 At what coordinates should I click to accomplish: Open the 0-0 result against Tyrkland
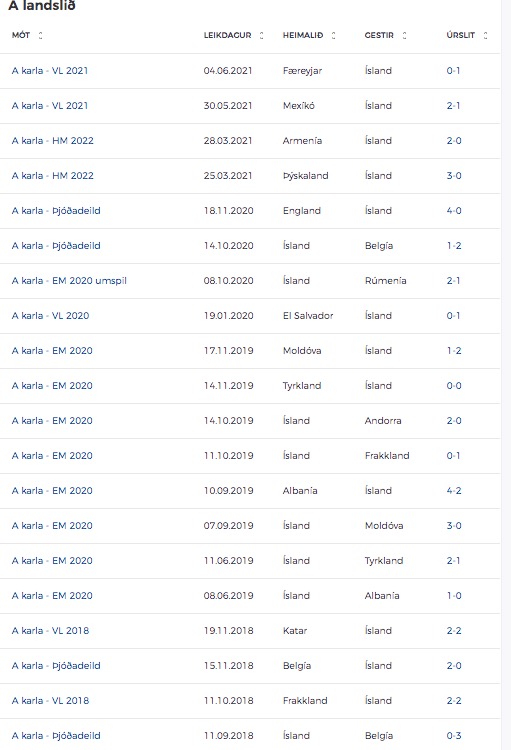coord(454,386)
